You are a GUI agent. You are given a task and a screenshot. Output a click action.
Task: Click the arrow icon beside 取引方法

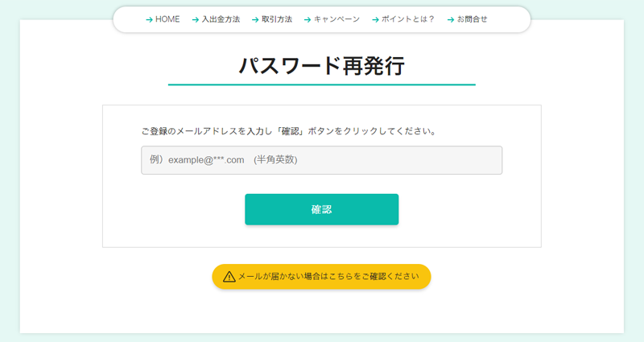coord(255,19)
